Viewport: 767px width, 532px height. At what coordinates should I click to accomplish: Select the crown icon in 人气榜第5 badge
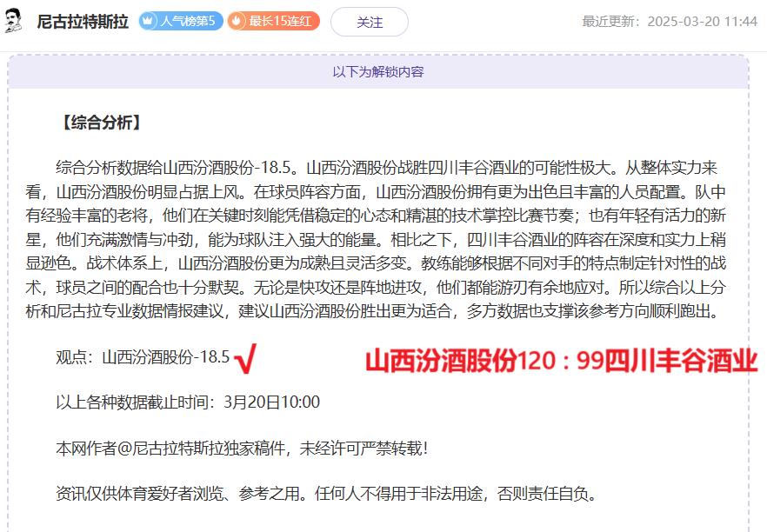pos(148,21)
